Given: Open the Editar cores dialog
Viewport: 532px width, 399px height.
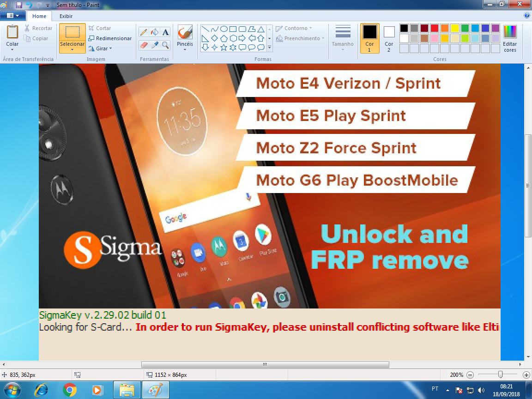Looking at the screenshot, I should (510, 38).
